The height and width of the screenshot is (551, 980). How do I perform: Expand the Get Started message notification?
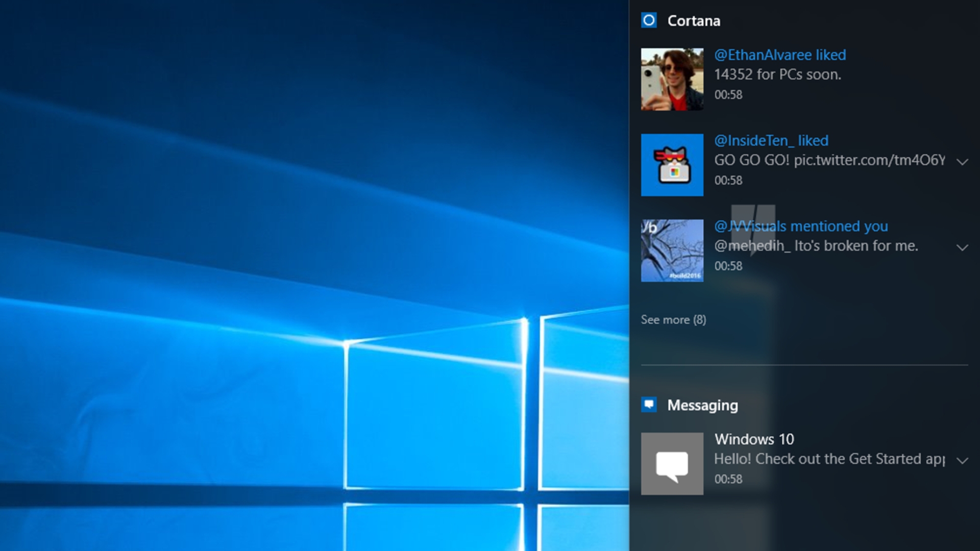(962, 461)
